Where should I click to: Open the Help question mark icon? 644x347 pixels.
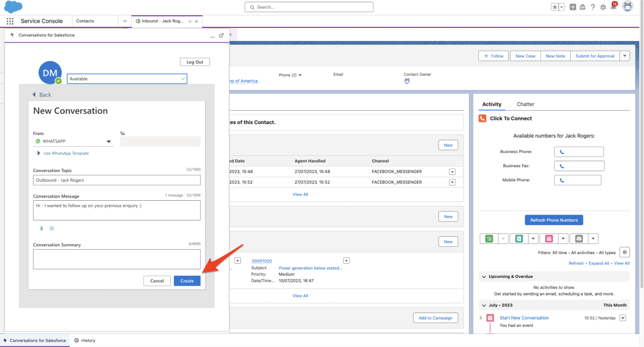593,7
